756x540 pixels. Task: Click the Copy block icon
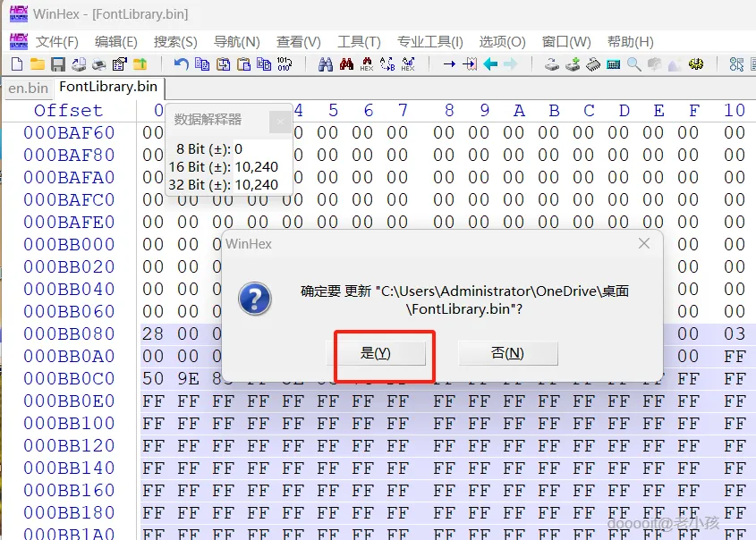(x=202, y=63)
